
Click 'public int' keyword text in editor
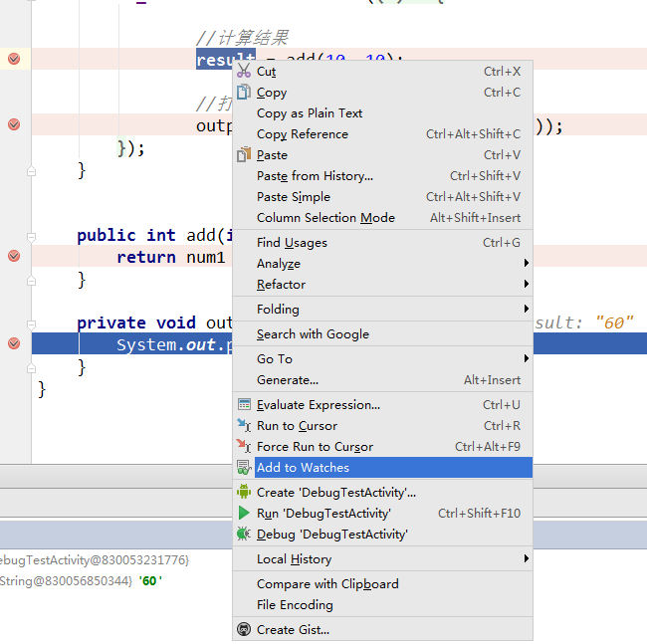click(126, 235)
